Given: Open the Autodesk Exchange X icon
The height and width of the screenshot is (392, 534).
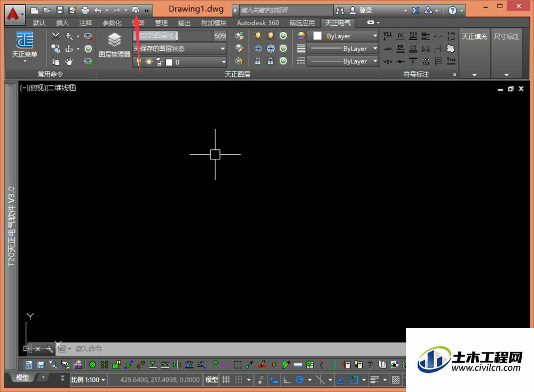Looking at the screenshot, I should click(x=415, y=11).
